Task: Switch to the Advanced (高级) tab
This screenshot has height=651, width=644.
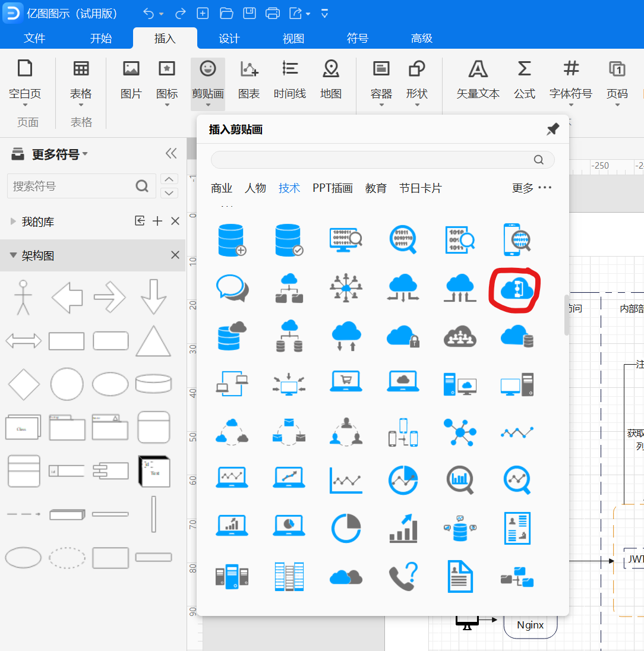Action: (x=421, y=38)
